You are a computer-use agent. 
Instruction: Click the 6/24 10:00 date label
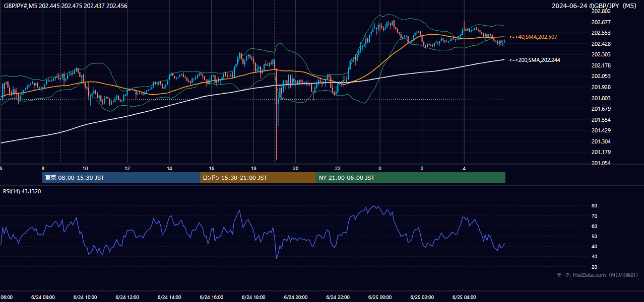click(x=85, y=297)
